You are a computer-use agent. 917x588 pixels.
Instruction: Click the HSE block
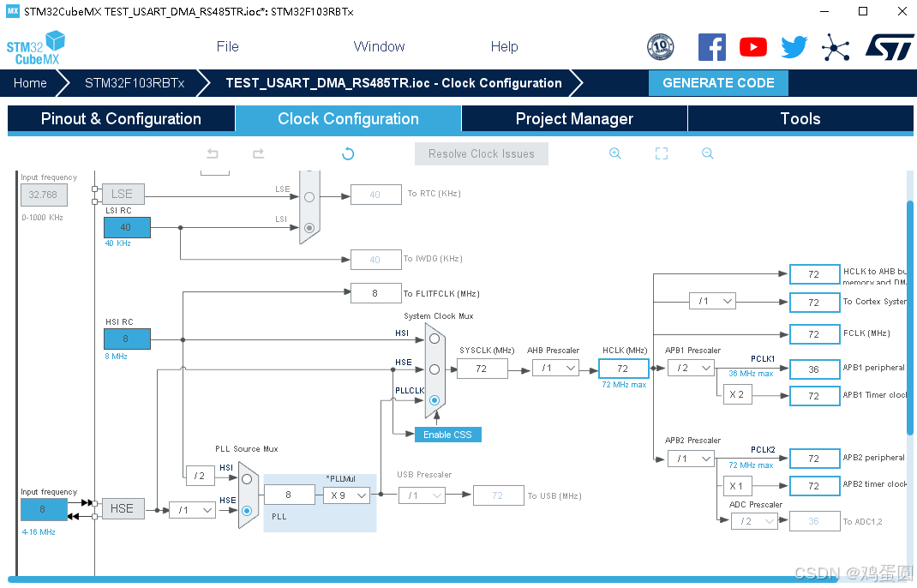pyautogui.click(x=123, y=509)
